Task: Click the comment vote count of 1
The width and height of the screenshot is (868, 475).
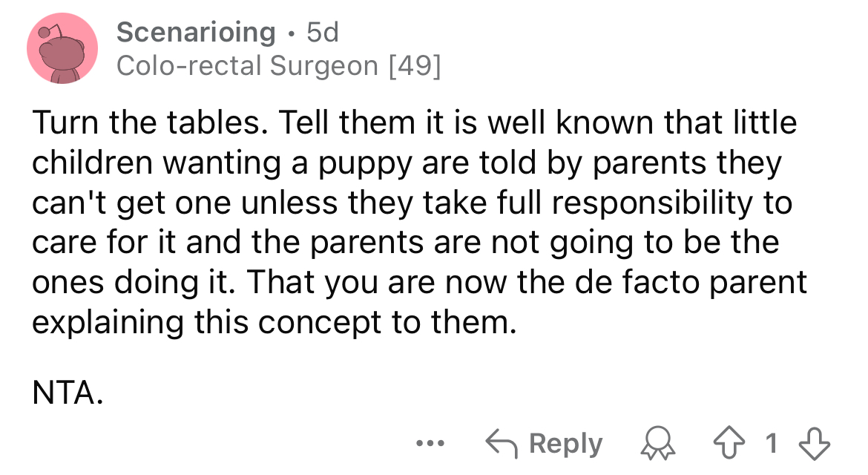Action: point(772,443)
